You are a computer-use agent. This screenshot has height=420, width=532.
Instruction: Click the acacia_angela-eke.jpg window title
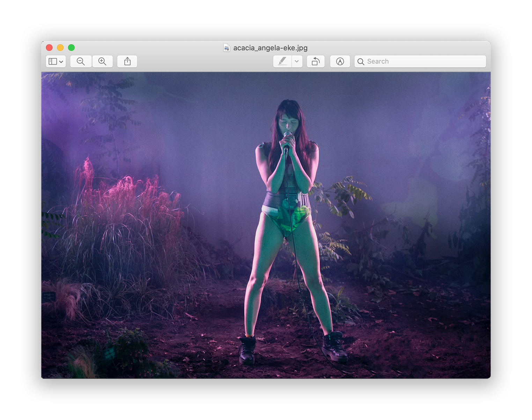(x=270, y=48)
